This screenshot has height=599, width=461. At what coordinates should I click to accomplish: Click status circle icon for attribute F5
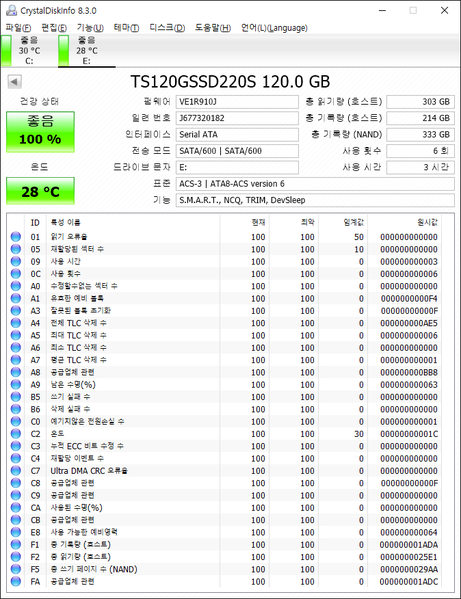pyautogui.click(x=16, y=569)
